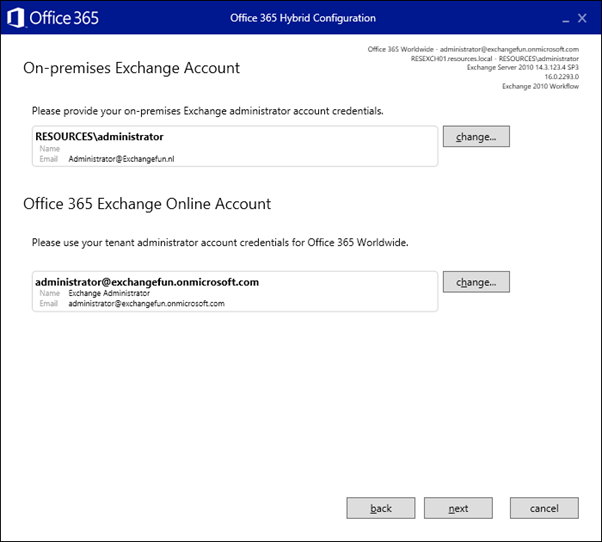Image resolution: width=602 pixels, height=542 pixels.
Task: Change the Exchange Online account credentials
Action: coord(476,282)
